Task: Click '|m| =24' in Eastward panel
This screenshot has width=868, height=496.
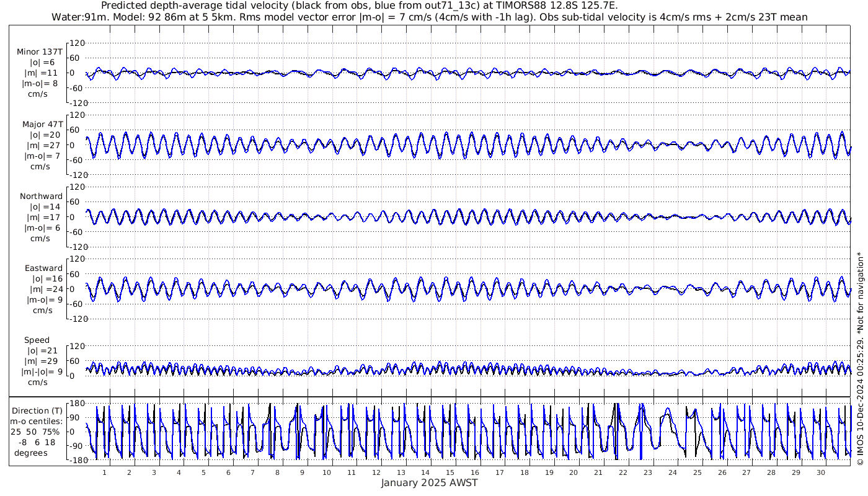Action: pos(47,289)
